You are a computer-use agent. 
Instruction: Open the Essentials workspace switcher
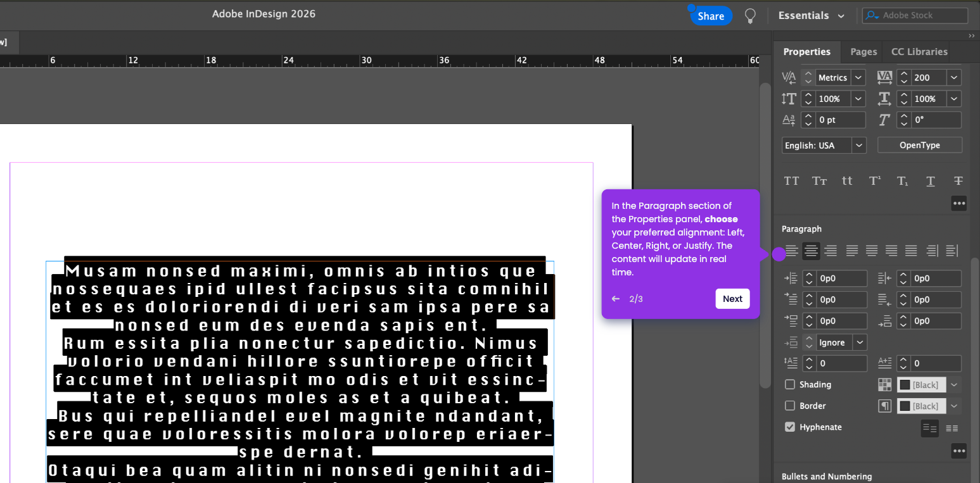point(811,16)
